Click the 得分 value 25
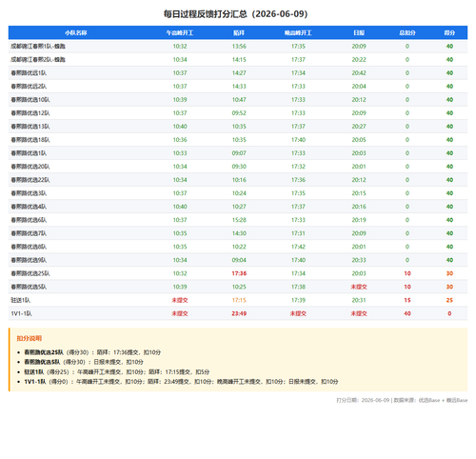Viewport: 476px width, 459px height. click(449, 300)
